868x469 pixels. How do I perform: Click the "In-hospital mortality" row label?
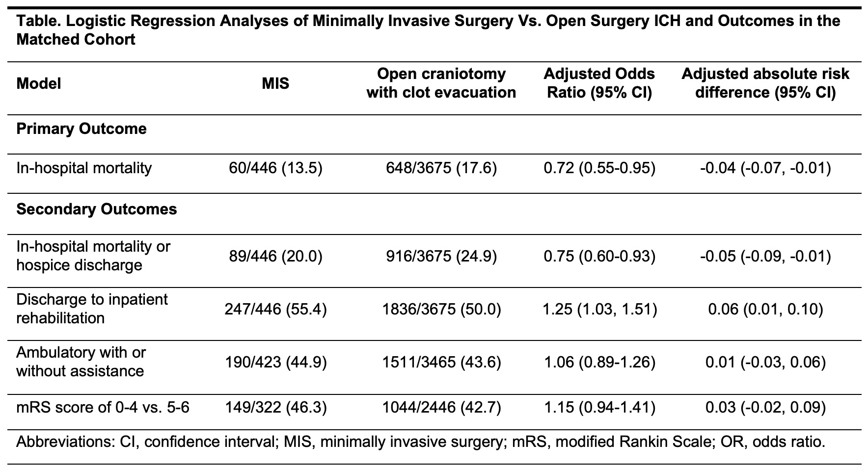tap(84, 168)
